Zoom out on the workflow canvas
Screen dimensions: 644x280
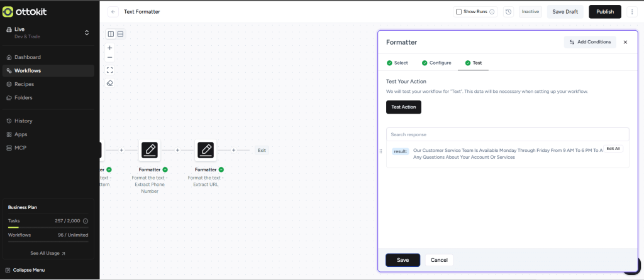pos(110,57)
